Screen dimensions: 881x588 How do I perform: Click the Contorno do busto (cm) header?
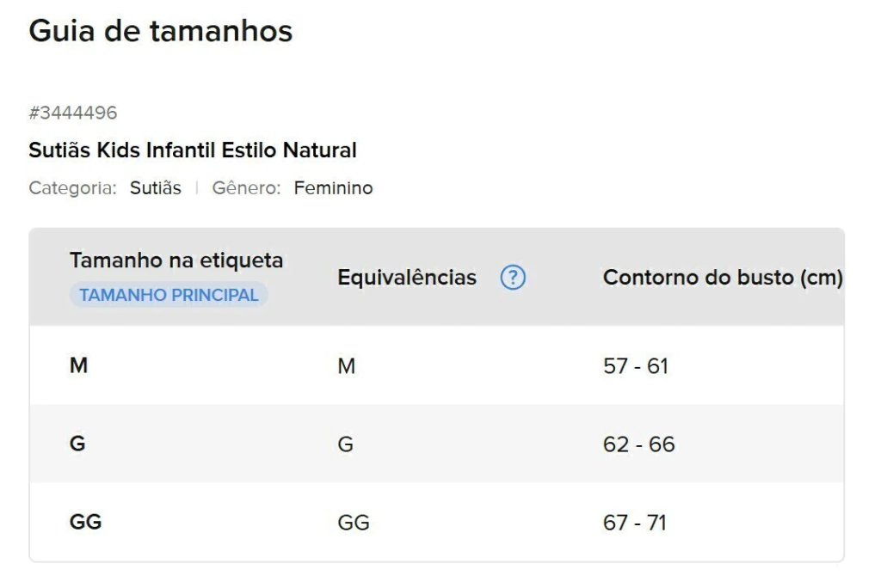(722, 278)
